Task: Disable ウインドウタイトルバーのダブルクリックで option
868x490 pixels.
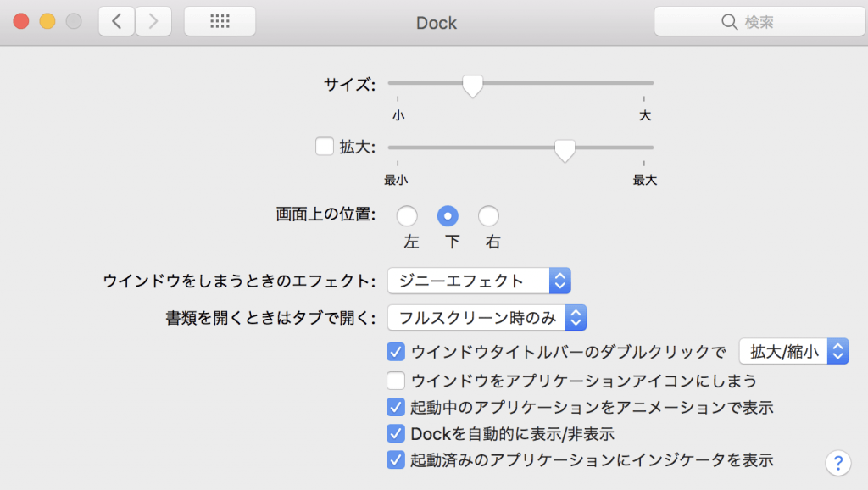Action: [x=395, y=351]
